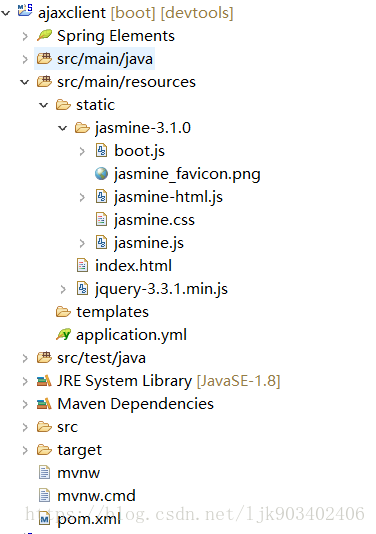Click the jasmine-html.js file icon
The width and height of the screenshot is (376, 534).
tap(101, 197)
